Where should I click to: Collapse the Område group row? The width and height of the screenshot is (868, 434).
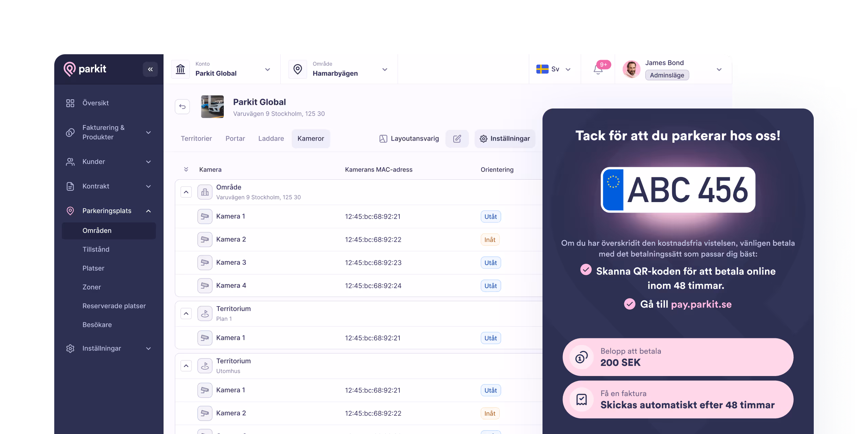[186, 192]
